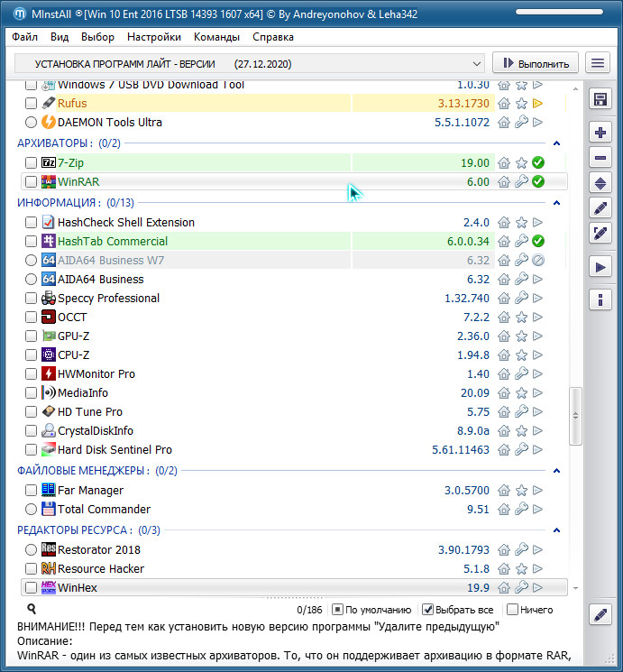The image size is (623, 672).
Task: Click the pencil with checkbox sidebar icon
Action: click(x=600, y=234)
